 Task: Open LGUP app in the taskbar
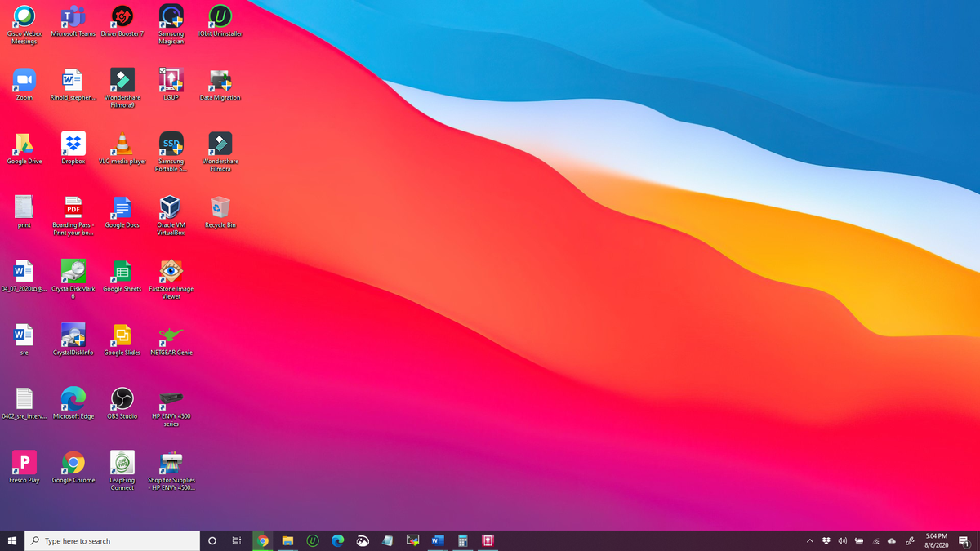coord(488,540)
